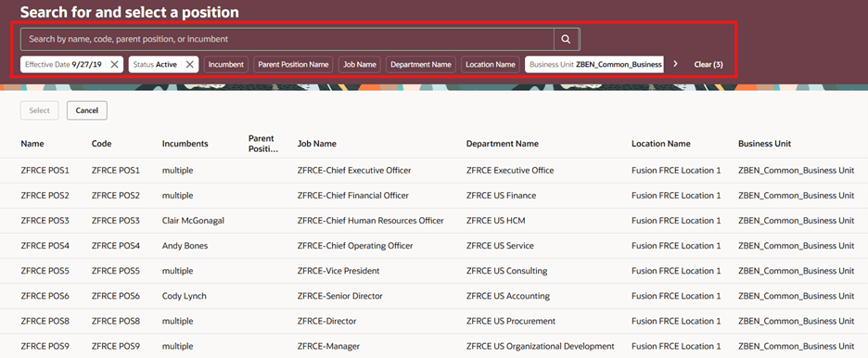Select the ZFRCE POS4 name cell
This screenshot has height=358, width=868.
coord(45,246)
